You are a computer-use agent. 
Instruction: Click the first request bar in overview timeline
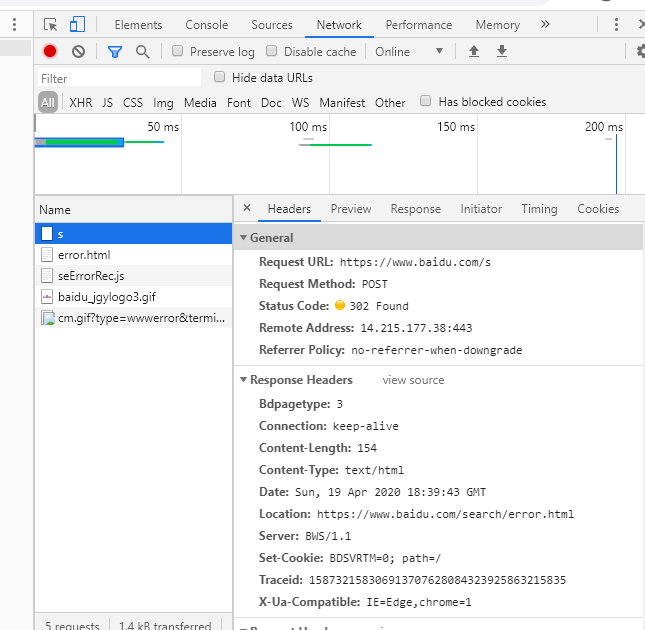click(x=79, y=142)
